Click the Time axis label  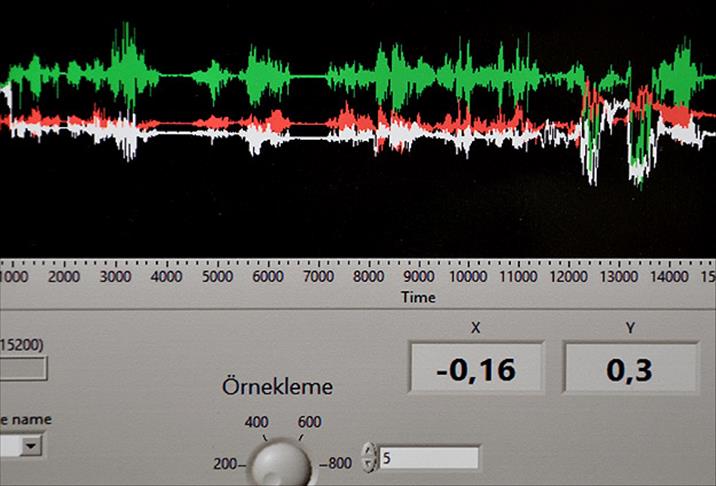pyautogui.click(x=418, y=297)
